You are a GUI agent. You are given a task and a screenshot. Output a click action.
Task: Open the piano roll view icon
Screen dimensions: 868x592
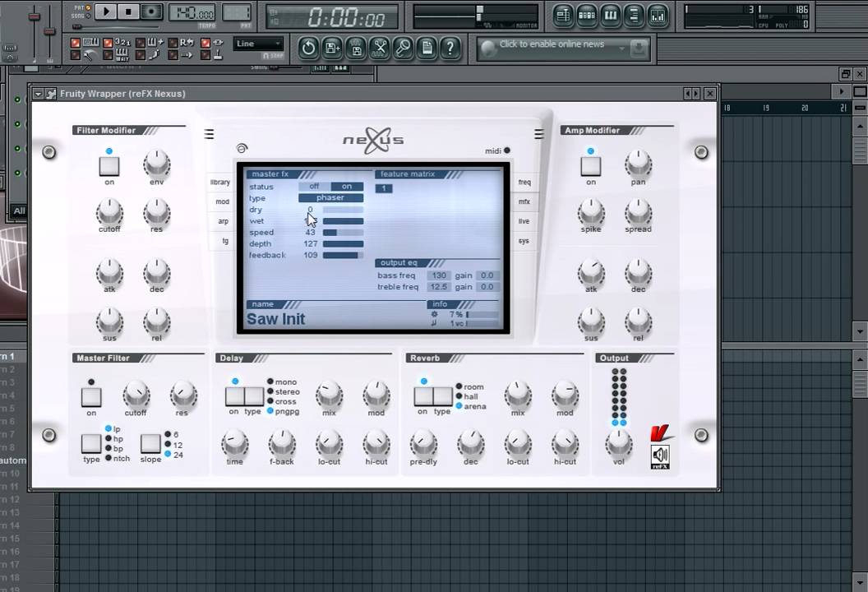pyautogui.click(x=611, y=16)
